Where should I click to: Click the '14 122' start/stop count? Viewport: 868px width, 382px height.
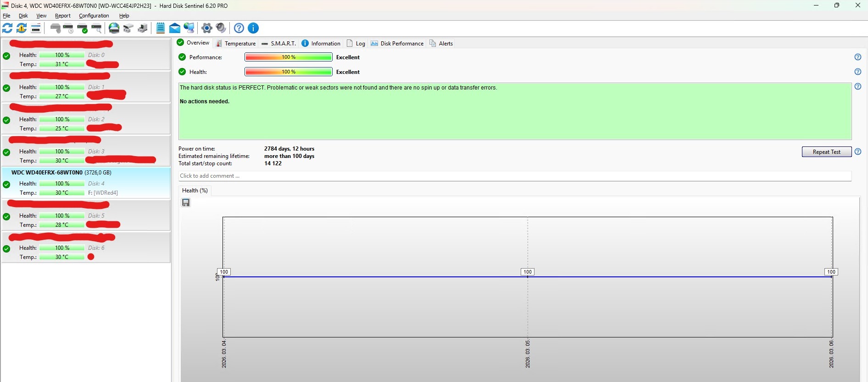273,163
